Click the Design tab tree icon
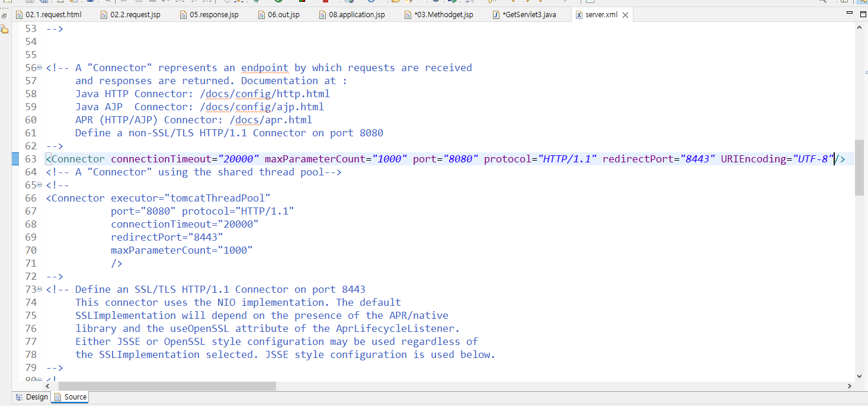Screen dimensions: 868x406 pos(19,397)
